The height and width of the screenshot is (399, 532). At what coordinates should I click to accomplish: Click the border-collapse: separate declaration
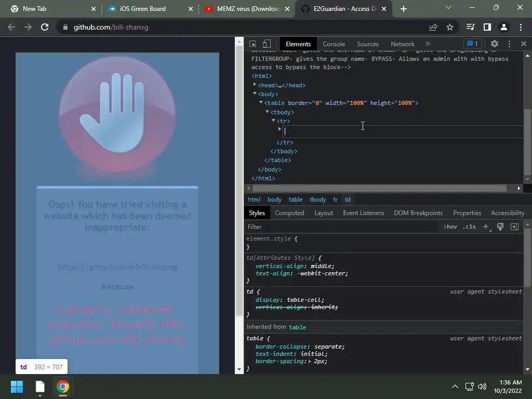click(x=300, y=347)
